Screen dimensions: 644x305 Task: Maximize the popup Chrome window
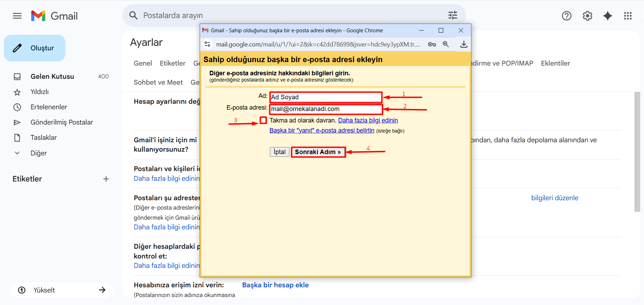point(441,31)
